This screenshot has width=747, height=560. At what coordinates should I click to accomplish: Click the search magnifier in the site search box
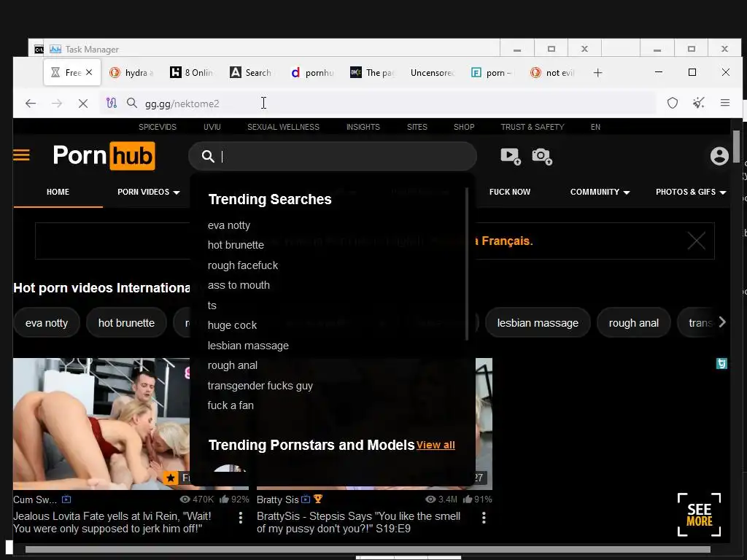[208, 156]
